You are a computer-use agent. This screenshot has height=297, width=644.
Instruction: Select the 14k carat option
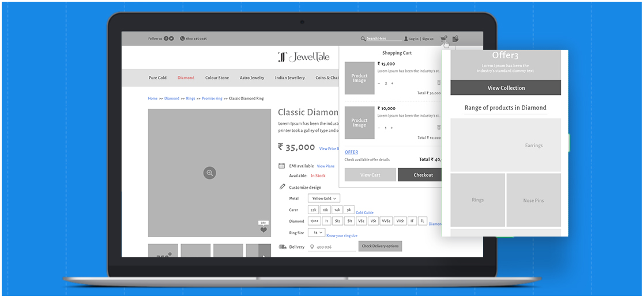coord(337,210)
